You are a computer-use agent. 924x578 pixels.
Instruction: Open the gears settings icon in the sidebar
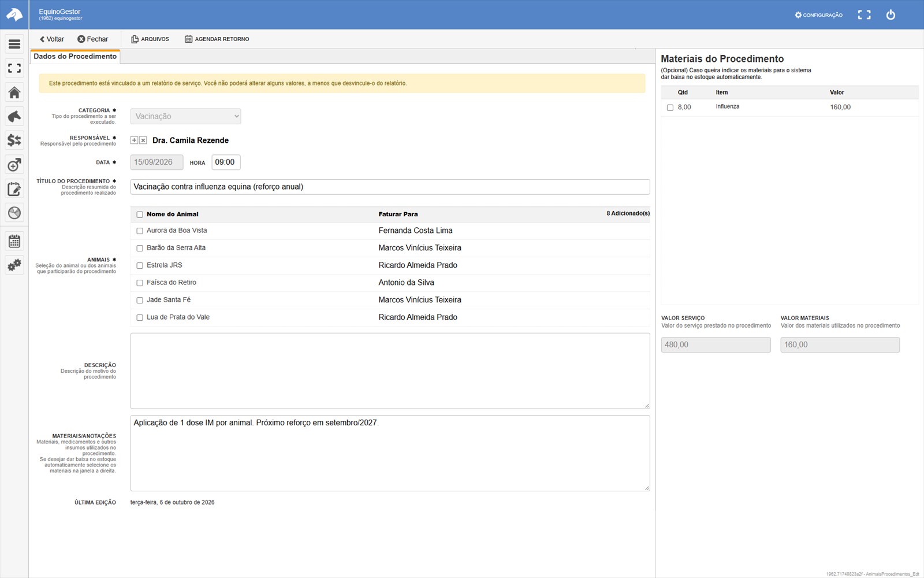14,265
